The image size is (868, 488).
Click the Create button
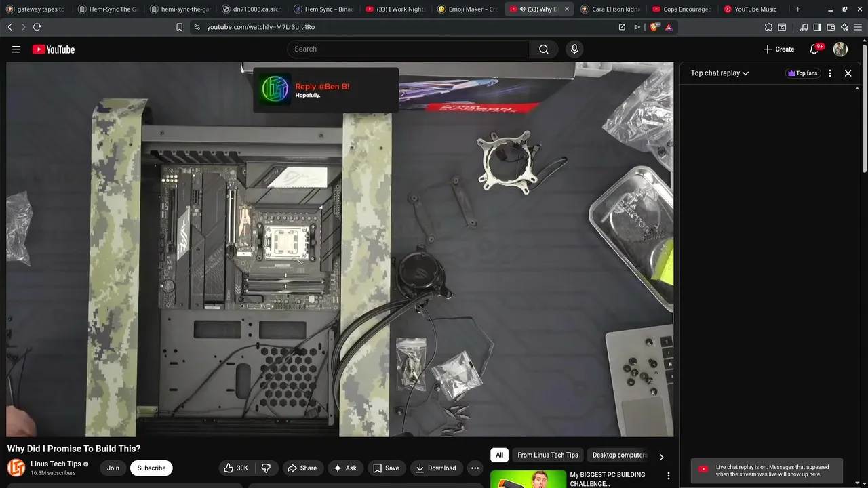coord(778,49)
